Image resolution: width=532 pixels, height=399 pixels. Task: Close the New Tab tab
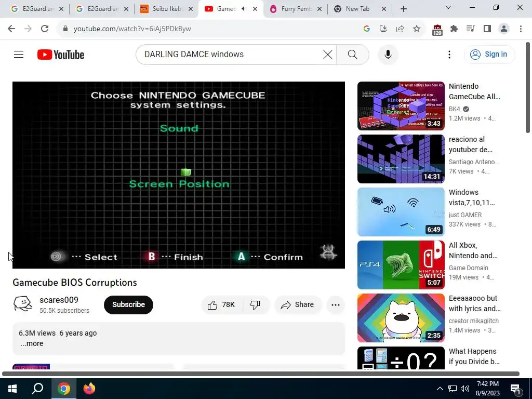click(384, 9)
